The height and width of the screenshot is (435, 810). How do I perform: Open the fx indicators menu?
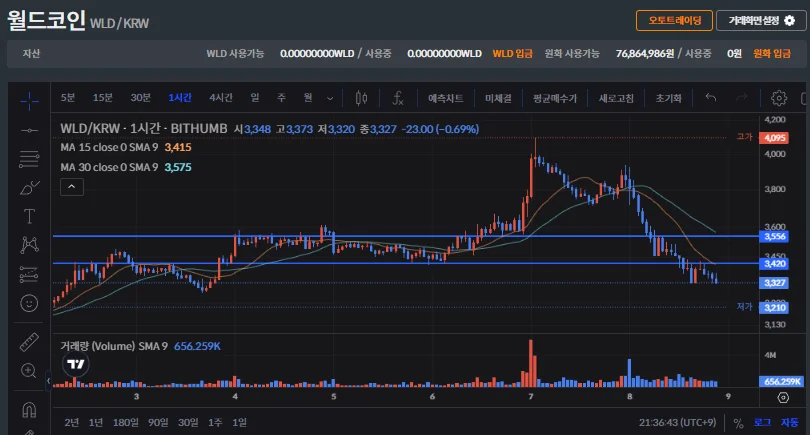click(x=397, y=98)
